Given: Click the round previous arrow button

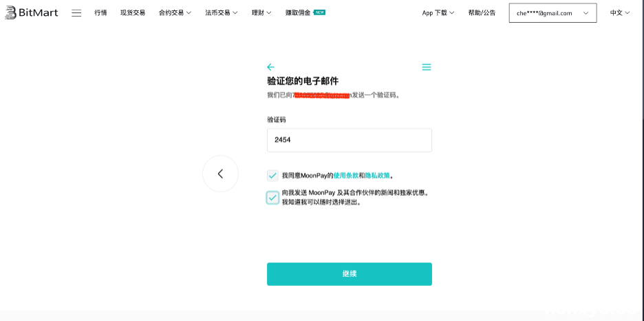Looking at the screenshot, I should (x=220, y=174).
